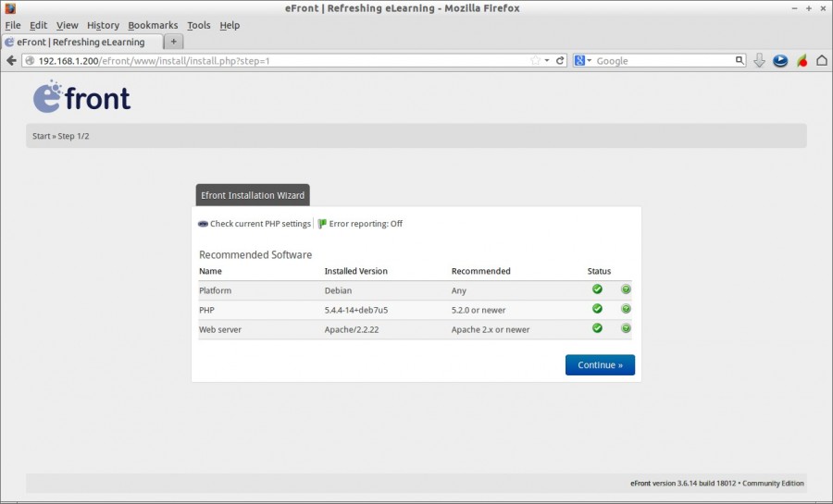Open the Bookmarks menu

pos(153,25)
